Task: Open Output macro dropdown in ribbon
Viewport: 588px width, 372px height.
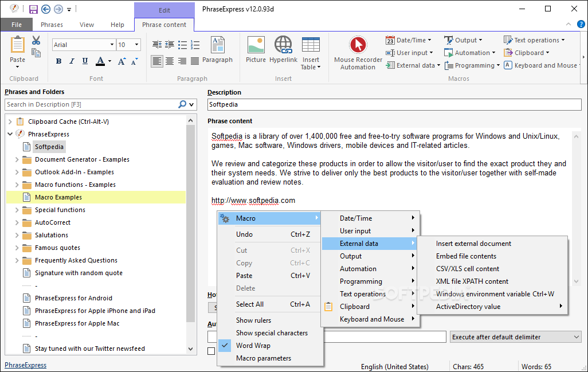Action: point(463,40)
